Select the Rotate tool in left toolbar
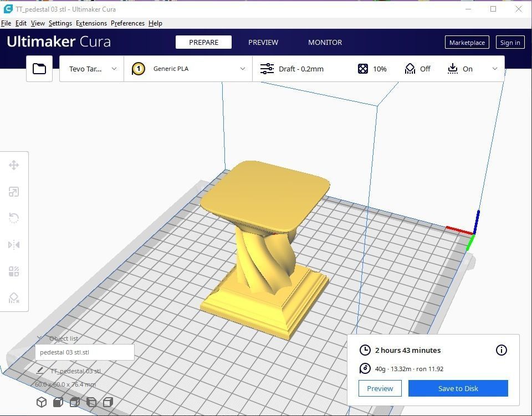Image resolution: width=532 pixels, height=416 pixels. [13, 218]
